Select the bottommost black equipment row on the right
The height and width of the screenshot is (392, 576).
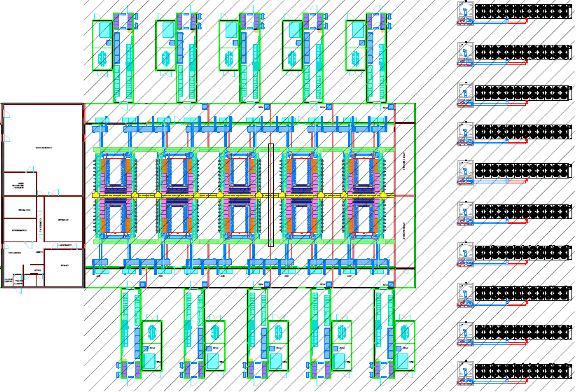523,371
